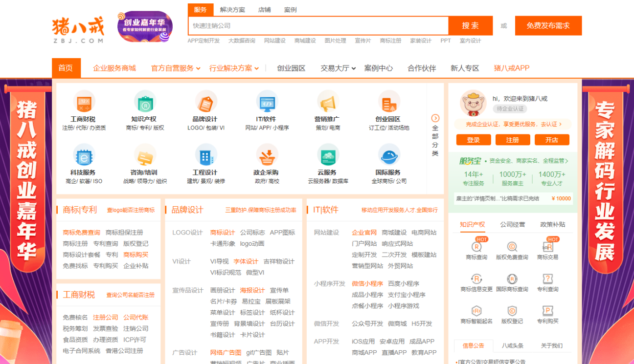Open the 创业园区 category icon
This screenshot has width=634, height=364.
point(389,102)
